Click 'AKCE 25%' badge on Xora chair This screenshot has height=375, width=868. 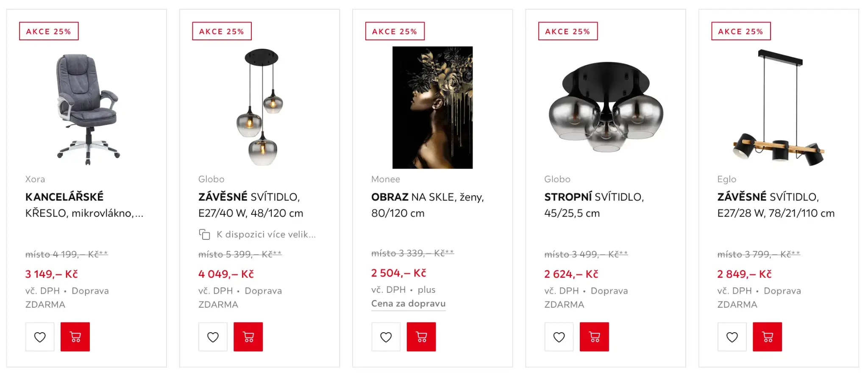(49, 31)
